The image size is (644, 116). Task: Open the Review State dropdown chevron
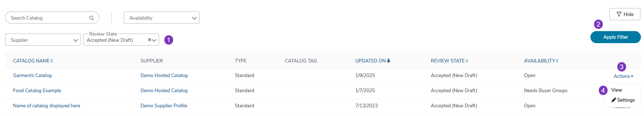(154, 40)
